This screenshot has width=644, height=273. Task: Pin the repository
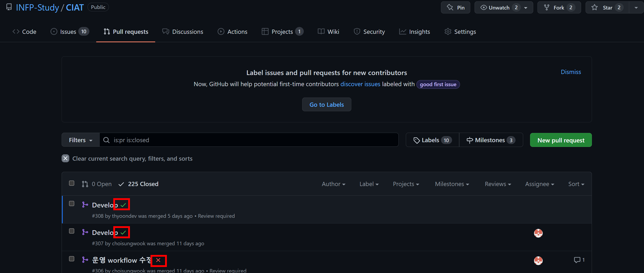[455, 7]
